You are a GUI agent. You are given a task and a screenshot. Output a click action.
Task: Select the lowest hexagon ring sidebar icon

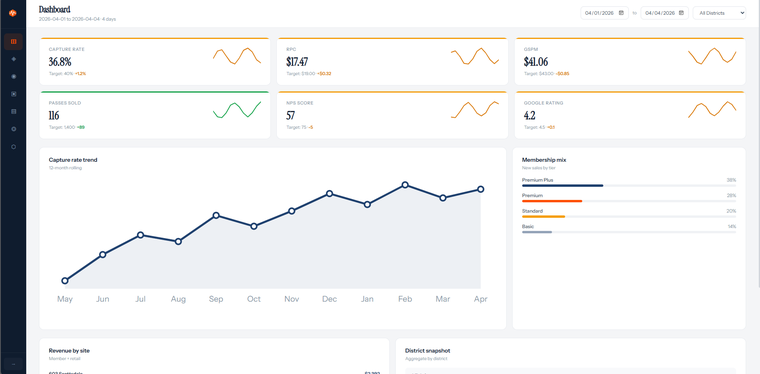click(13, 146)
